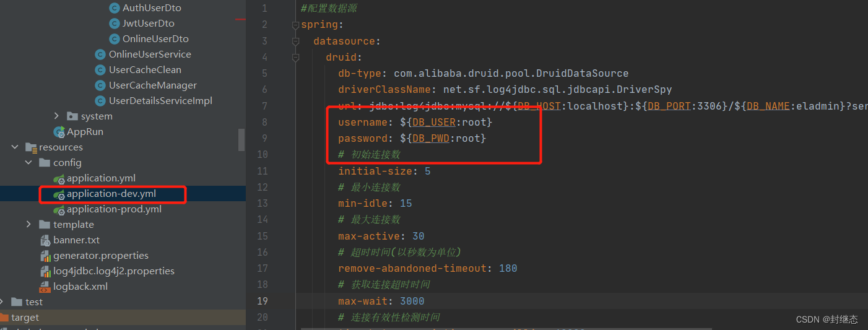Fold the datasource block in gutter

(295, 41)
